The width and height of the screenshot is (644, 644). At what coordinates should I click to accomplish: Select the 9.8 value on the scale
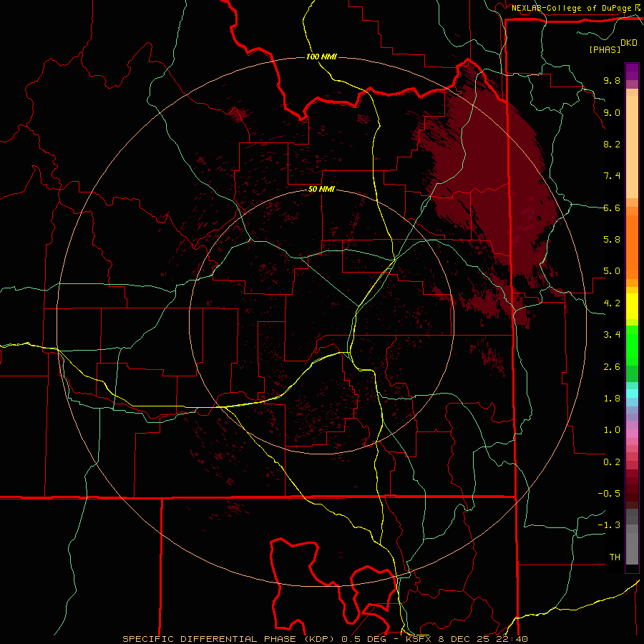tap(612, 80)
